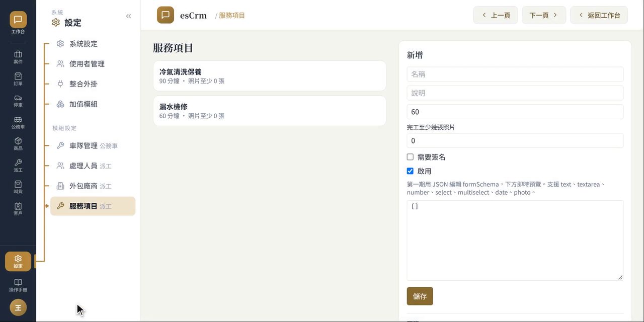Viewport: 644px width, 322px height.
Task: Select 系統設定 in the settings menu
Action: tap(93, 44)
